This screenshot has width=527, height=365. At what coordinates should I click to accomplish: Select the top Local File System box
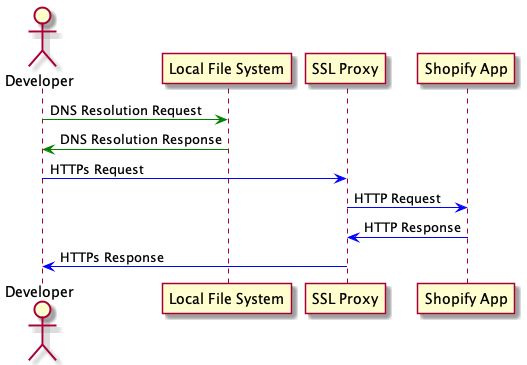point(227,69)
